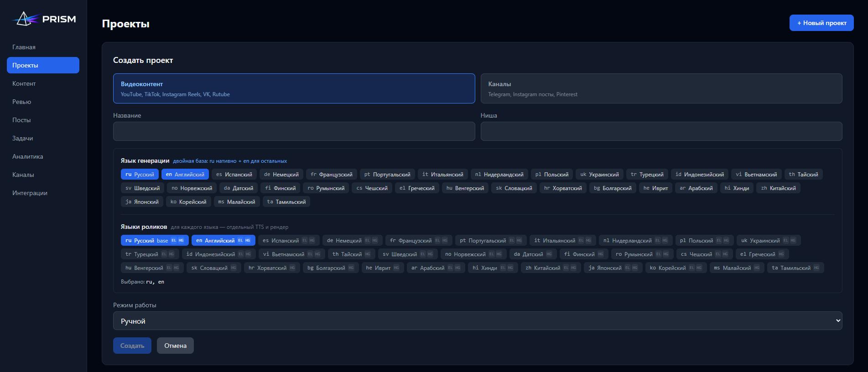868x372 pixels.
Task: Enable Датский in Языки роликов
Action: [533, 254]
